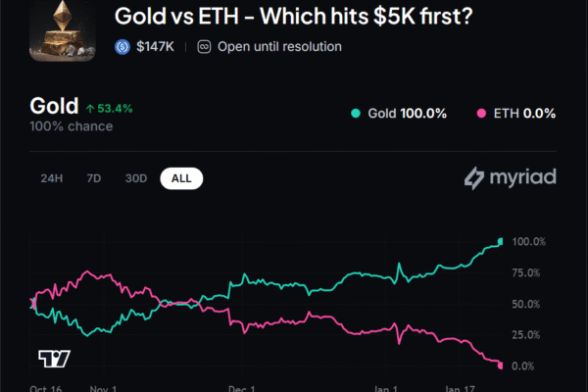Click the $147K volume amount
The height and width of the screenshot is (392, 588).
(156, 46)
